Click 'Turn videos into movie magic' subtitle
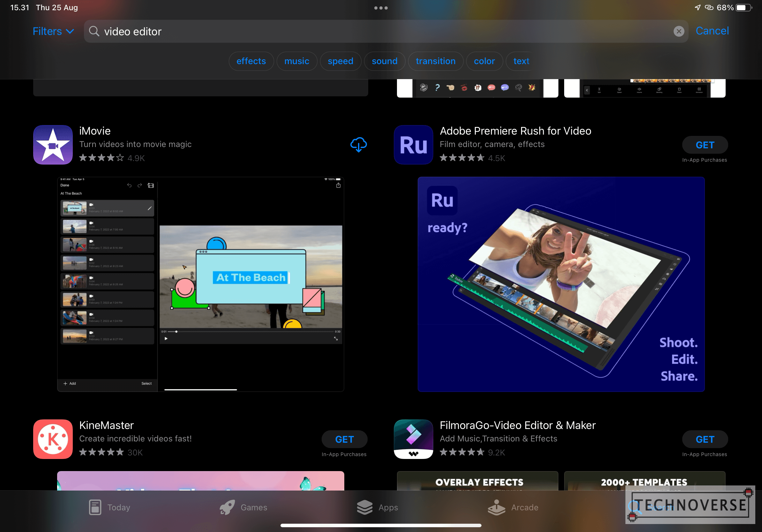The width and height of the screenshot is (762, 532). click(135, 144)
